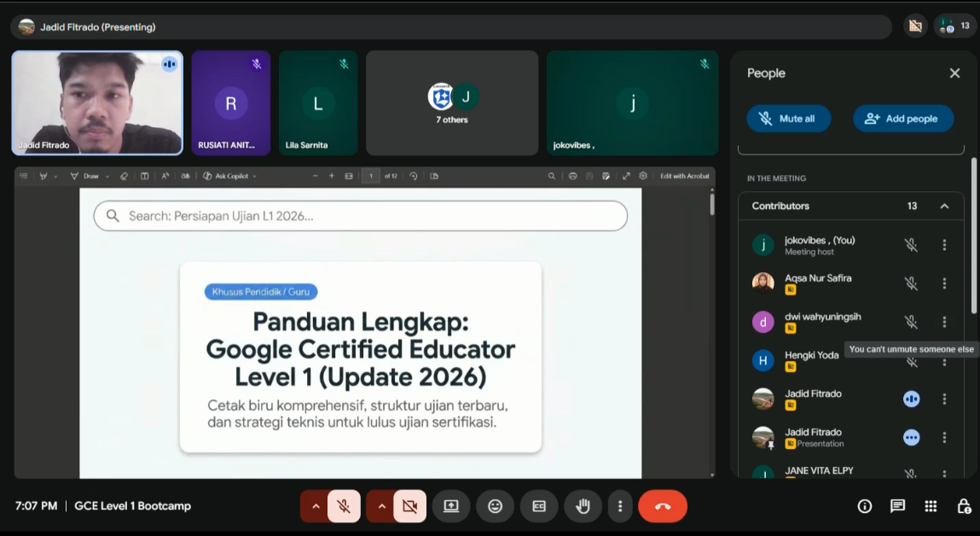Open host controls lock icon
Viewport: 980px width, 536px height.
tap(964, 506)
